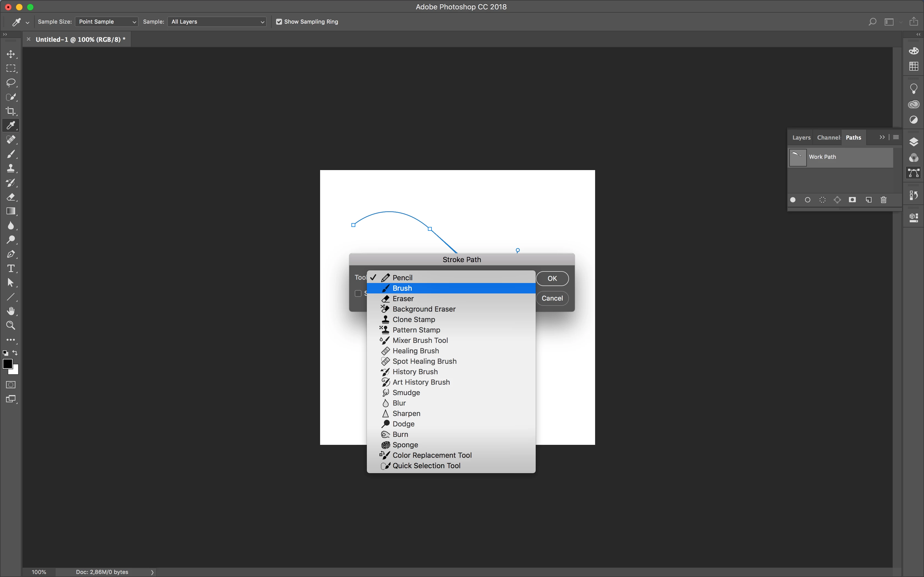Click the foreground color swatch
Viewport: 924px width, 577px height.
tap(7, 364)
